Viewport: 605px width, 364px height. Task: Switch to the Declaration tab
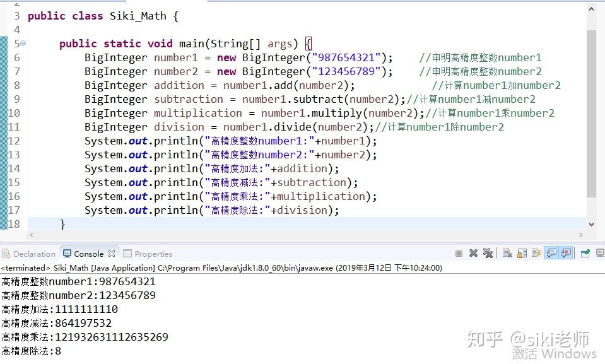pyautogui.click(x=28, y=253)
